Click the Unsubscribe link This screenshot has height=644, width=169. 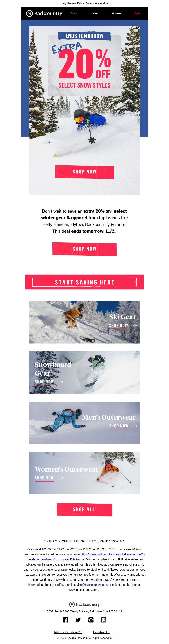[101, 632]
